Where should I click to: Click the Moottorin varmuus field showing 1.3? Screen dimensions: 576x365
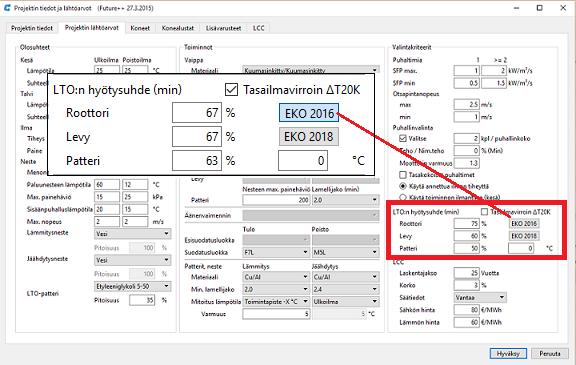(x=467, y=163)
